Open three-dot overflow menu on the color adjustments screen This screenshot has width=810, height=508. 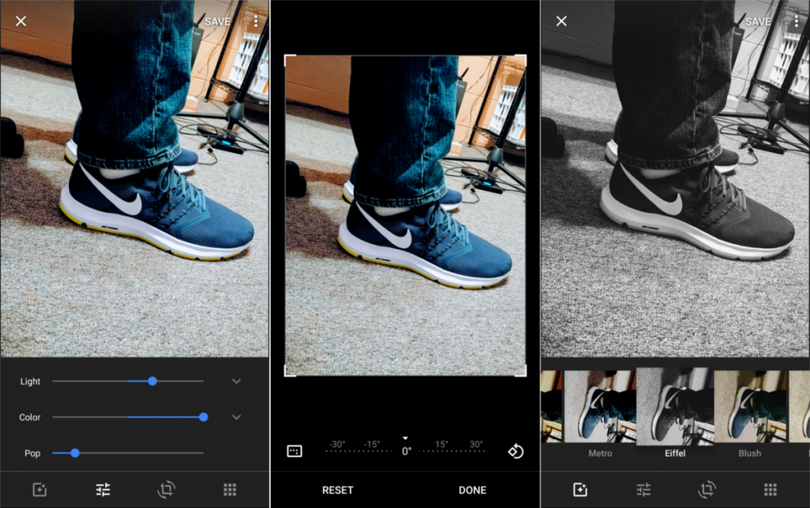click(x=256, y=21)
